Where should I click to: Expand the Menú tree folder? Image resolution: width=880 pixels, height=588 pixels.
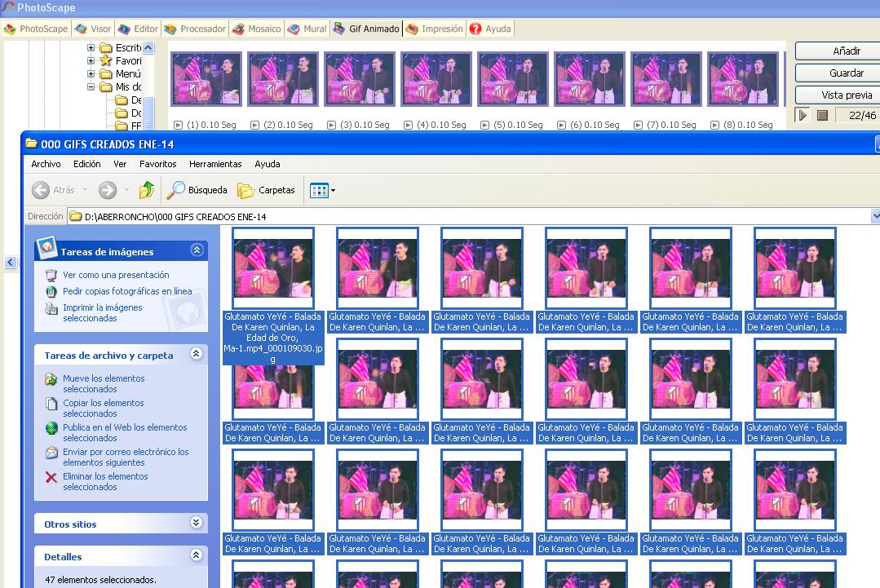pyautogui.click(x=91, y=73)
